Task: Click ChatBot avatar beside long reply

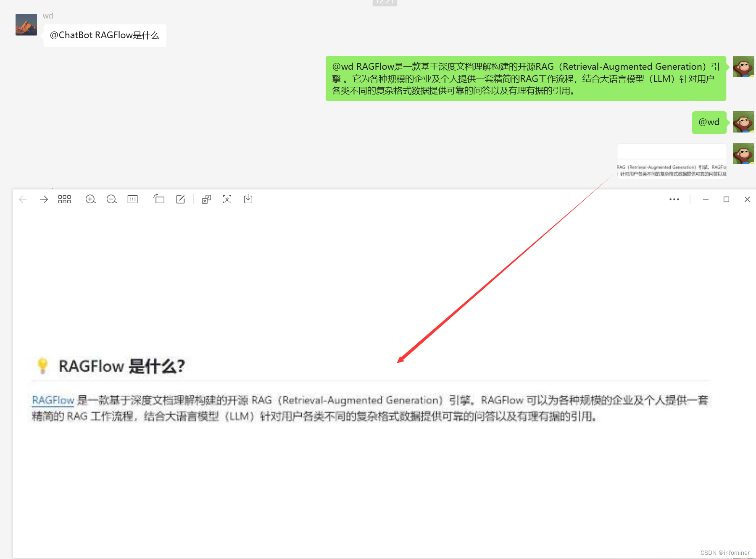Action: click(x=743, y=66)
